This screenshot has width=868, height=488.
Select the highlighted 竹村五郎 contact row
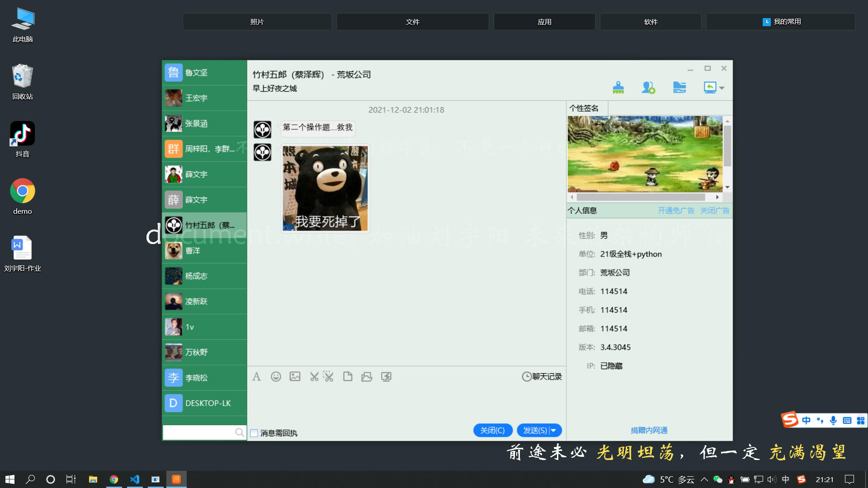click(x=204, y=225)
